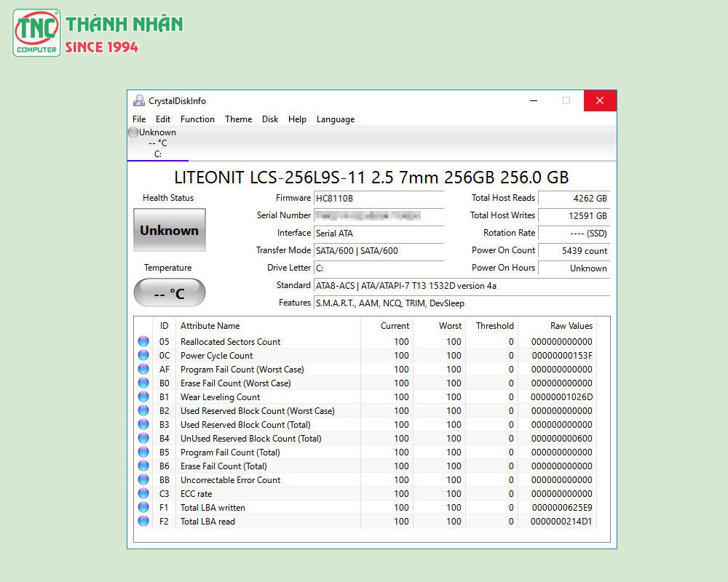The width and height of the screenshot is (728, 582).
Task: Click raw value 0000000153F
Action: pyautogui.click(x=562, y=356)
